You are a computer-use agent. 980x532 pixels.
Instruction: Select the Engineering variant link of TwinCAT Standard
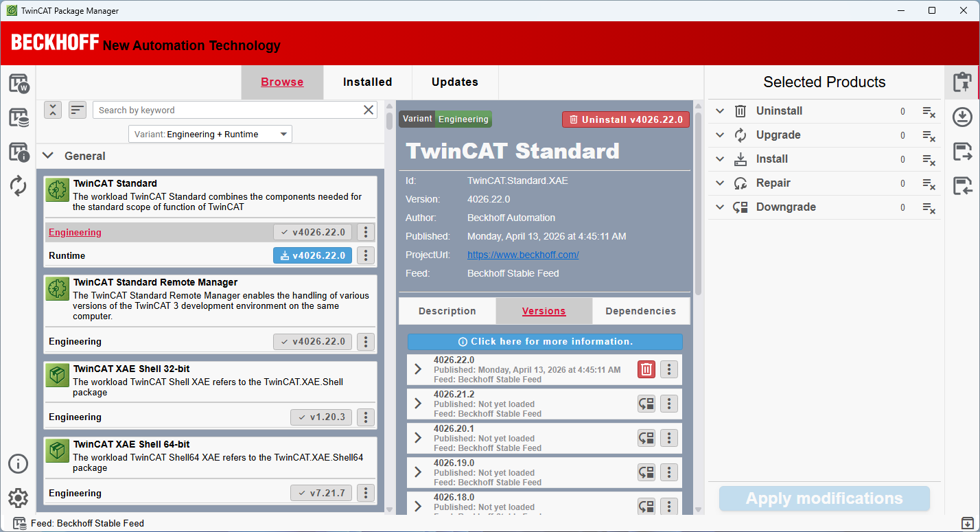click(75, 232)
